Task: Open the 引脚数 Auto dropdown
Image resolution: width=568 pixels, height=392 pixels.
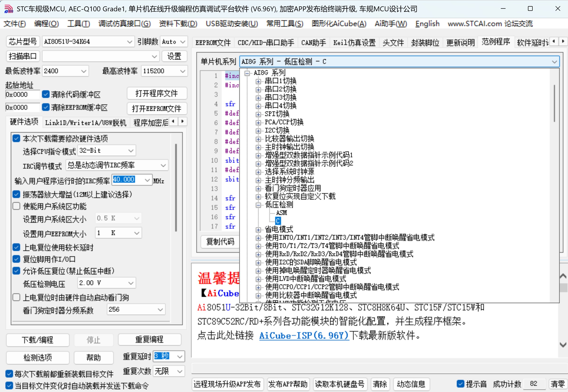Action: tap(182, 42)
